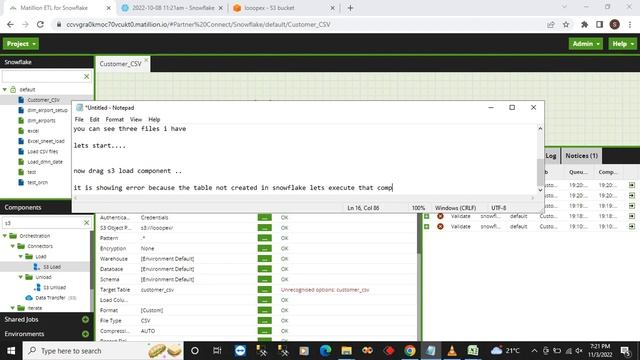The image size is (640, 360).
Task: Expand the 19:18 Validate task row
Action: [427, 216]
